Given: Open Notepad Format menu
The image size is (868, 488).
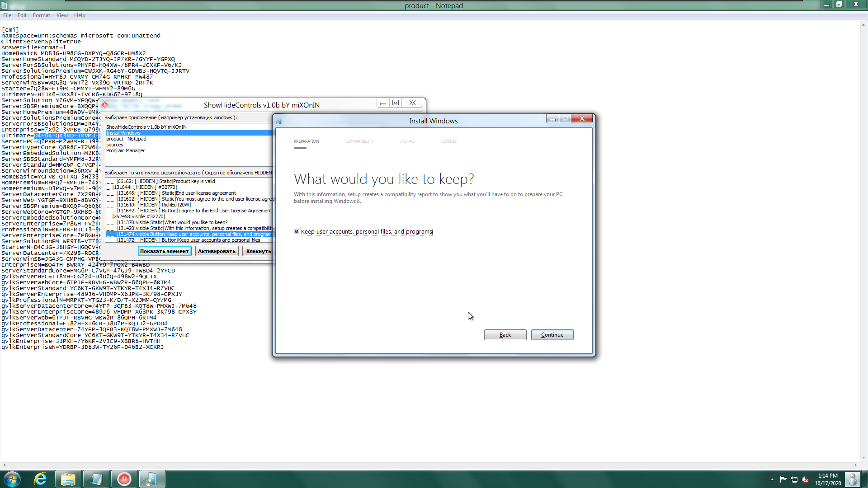Looking at the screenshot, I should (x=42, y=15).
